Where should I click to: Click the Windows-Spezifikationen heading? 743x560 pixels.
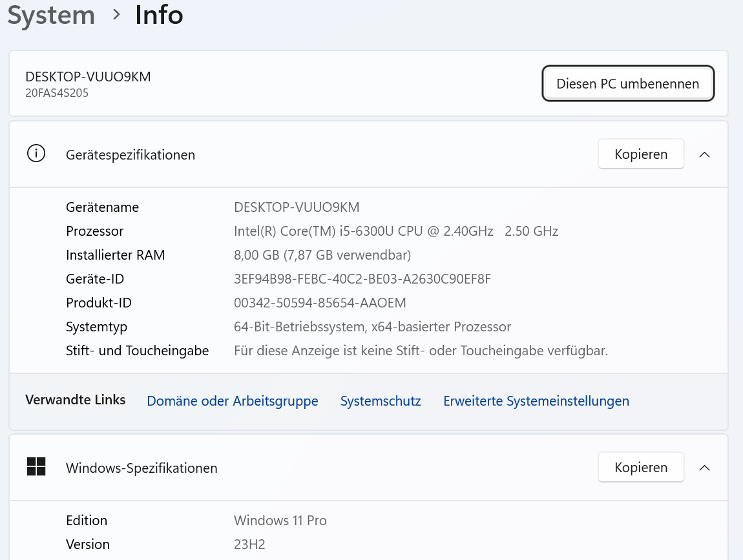tap(141, 468)
